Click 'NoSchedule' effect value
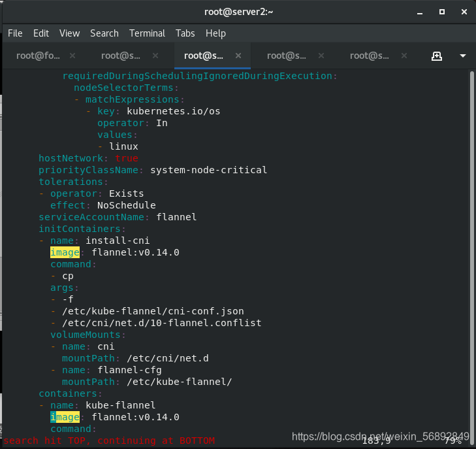 126,205
